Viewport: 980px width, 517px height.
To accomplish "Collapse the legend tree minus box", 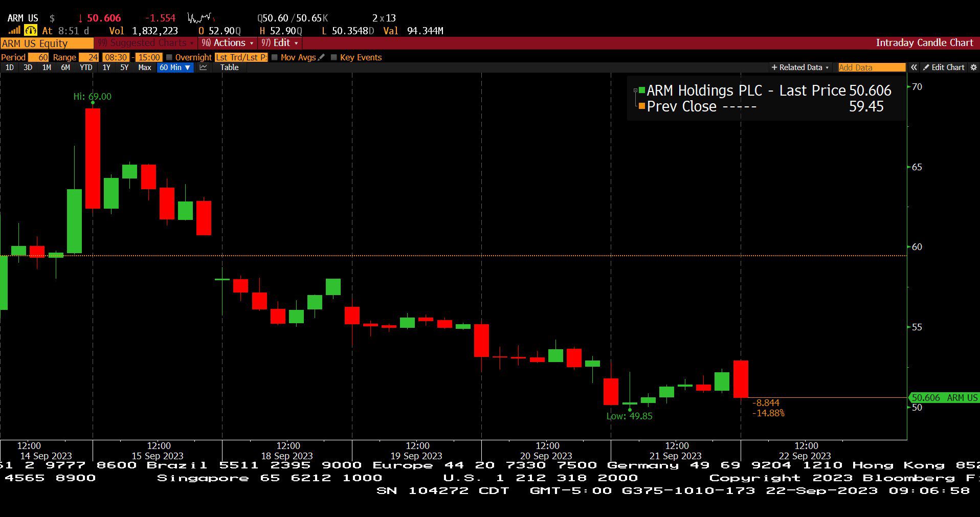I will (x=636, y=91).
